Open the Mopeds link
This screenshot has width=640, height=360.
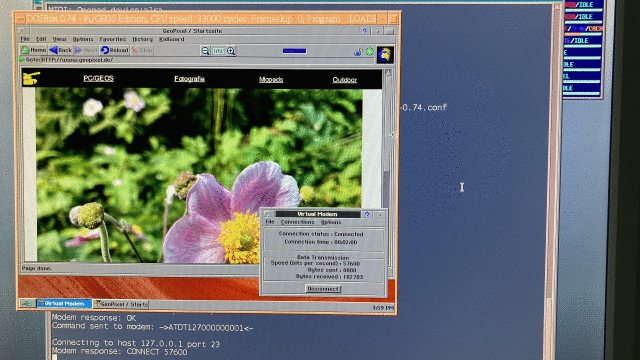pyautogui.click(x=271, y=80)
